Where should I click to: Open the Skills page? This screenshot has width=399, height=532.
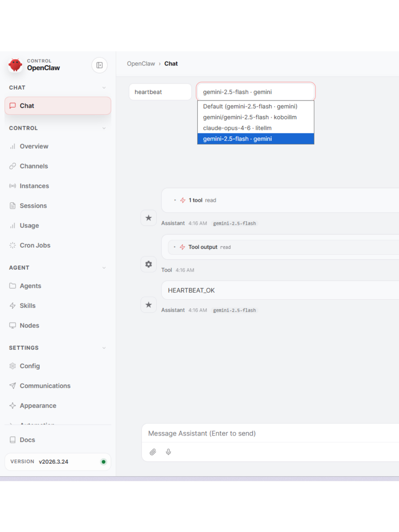[x=58, y=306]
